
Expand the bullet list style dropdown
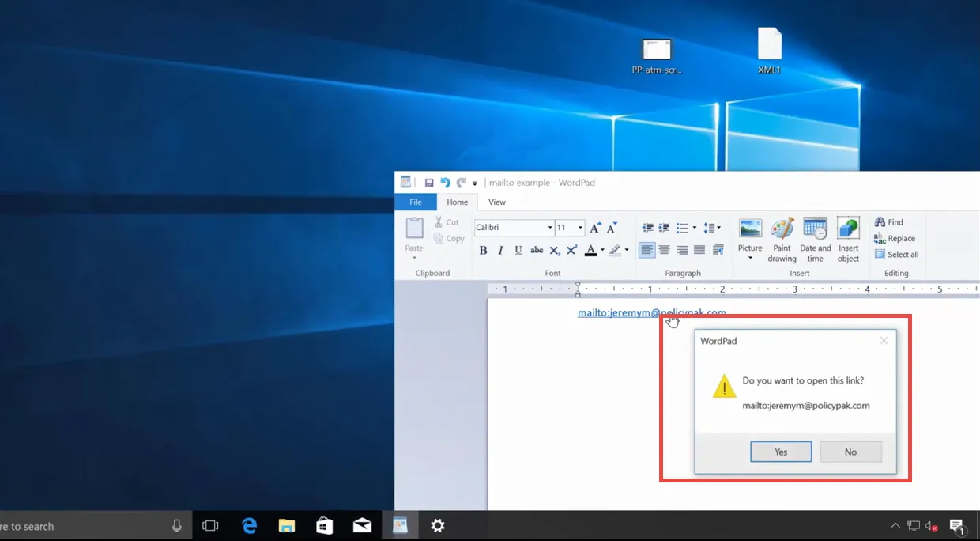695,228
